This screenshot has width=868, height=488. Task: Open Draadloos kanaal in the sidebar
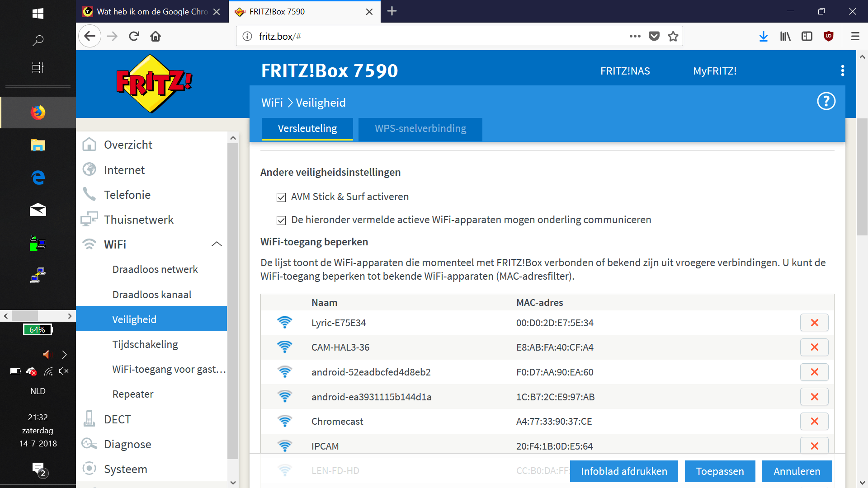(x=152, y=295)
